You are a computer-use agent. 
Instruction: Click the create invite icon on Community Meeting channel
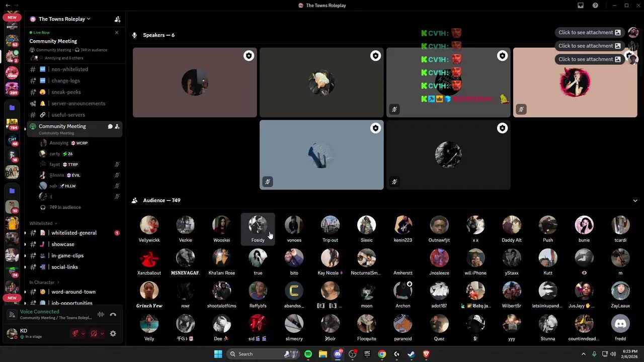pos(117,126)
